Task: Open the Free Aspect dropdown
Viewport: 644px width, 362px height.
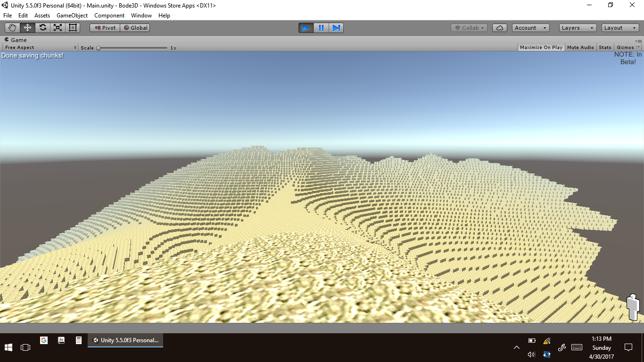Action: (40, 48)
